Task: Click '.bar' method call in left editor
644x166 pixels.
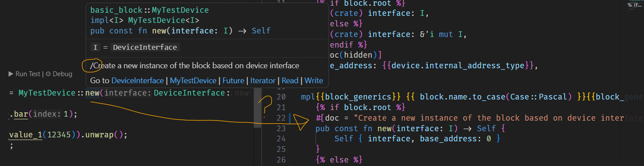Action: pyautogui.click(x=18, y=114)
